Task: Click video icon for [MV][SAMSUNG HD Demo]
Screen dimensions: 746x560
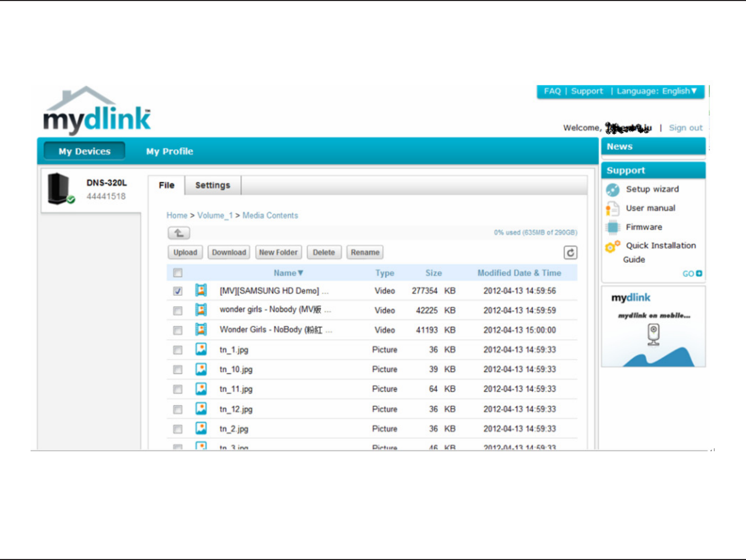Action: [x=201, y=290]
